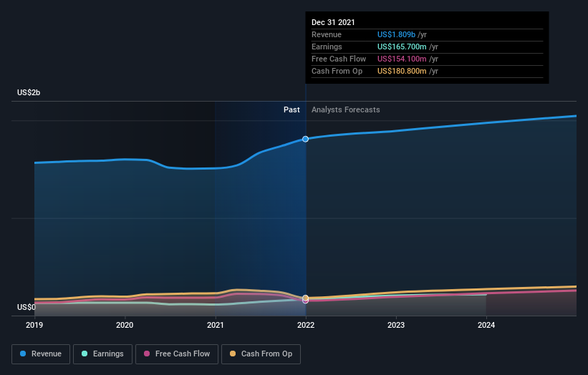Click the US$0 y-axis label
Screen dimensions: 588x375
coord(26,307)
